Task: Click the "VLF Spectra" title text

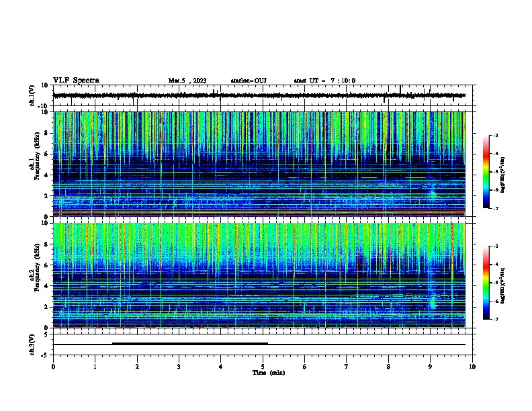Action: tap(76, 81)
